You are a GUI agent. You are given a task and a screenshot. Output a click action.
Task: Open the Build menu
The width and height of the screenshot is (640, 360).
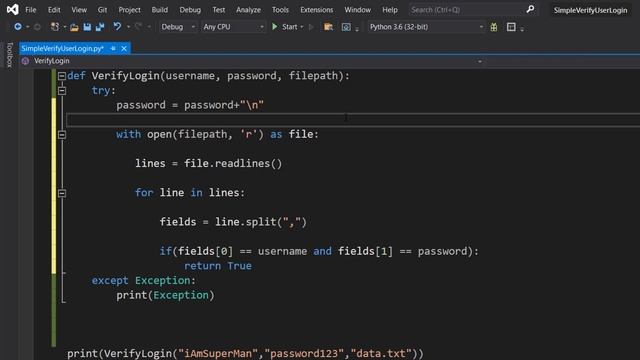pos(160,9)
